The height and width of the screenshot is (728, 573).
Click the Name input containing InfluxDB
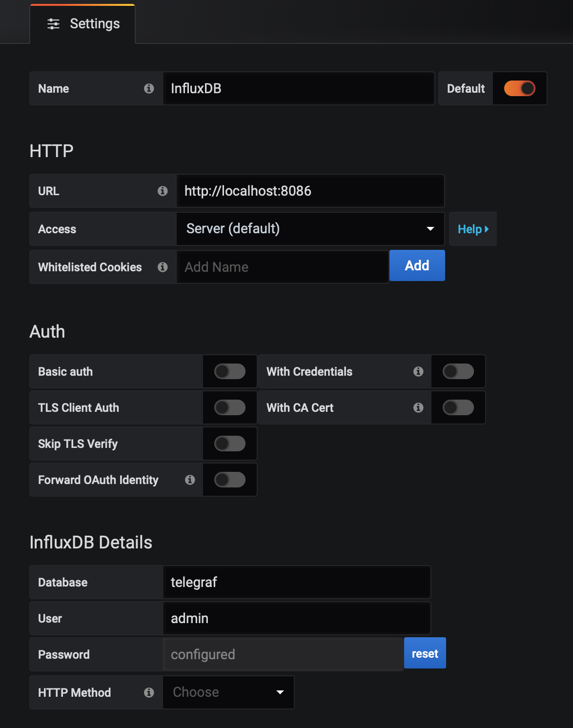pyautogui.click(x=299, y=88)
